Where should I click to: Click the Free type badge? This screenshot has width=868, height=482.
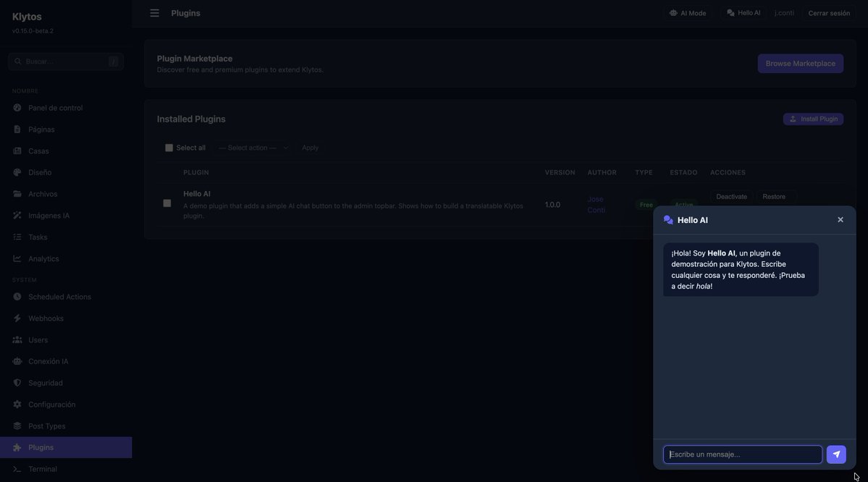tap(646, 205)
